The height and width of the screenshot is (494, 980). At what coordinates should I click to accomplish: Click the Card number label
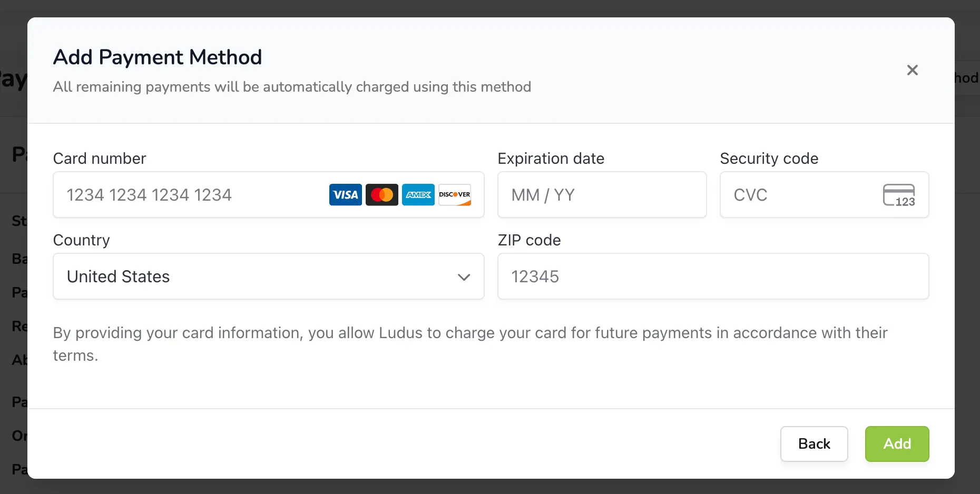click(100, 159)
